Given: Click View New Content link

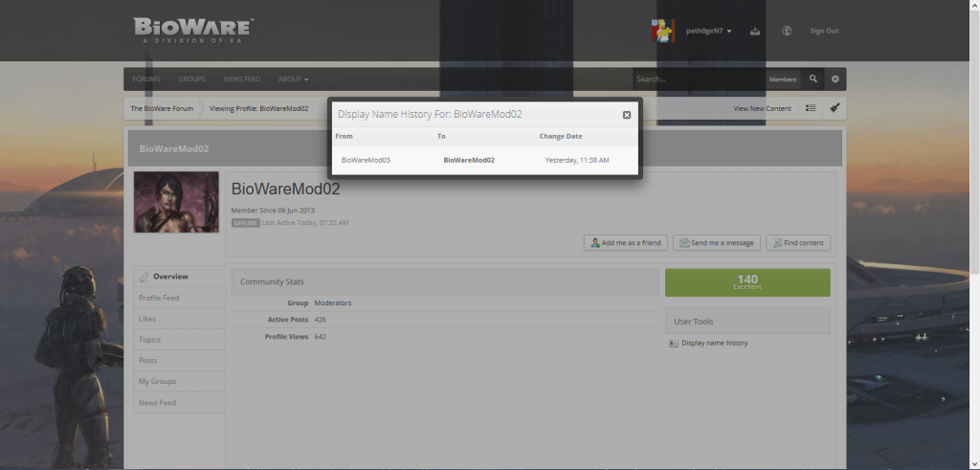Looking at the screenshot, I should [x=762, y=109].
